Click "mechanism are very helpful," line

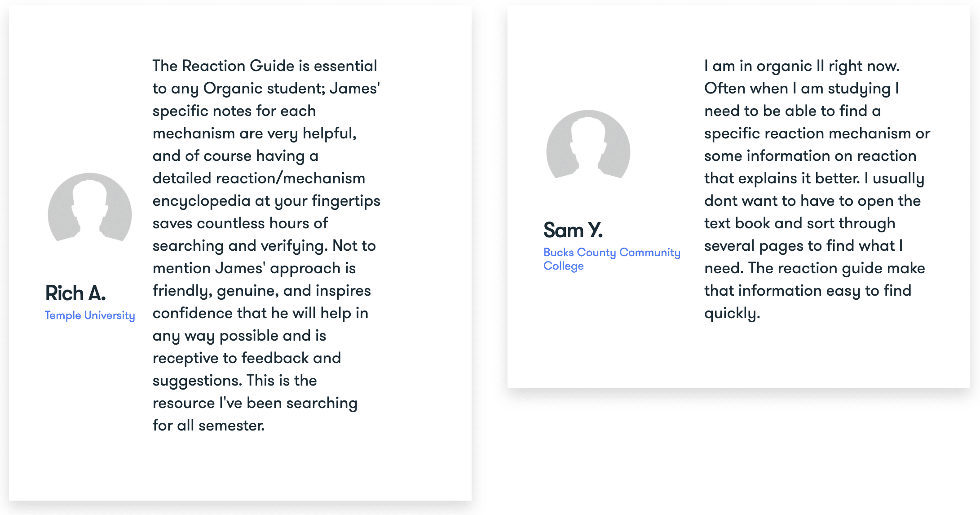[x=255, y=133]
